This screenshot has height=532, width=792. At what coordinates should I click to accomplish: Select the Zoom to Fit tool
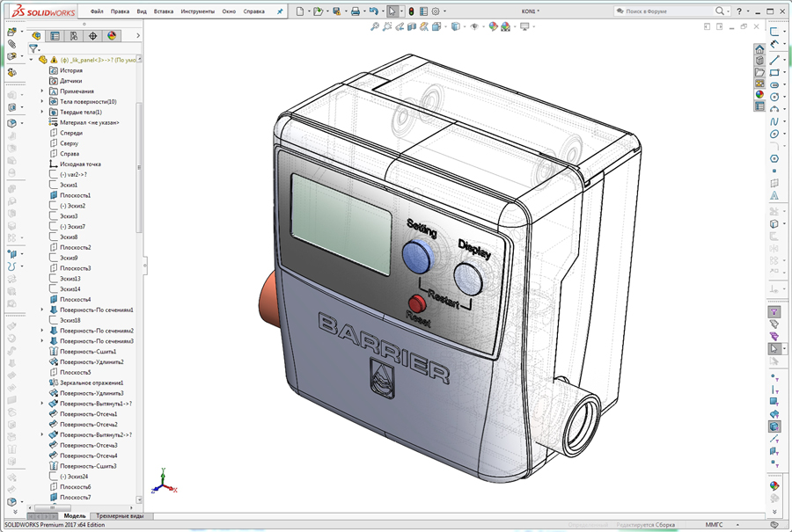point(374,27)
